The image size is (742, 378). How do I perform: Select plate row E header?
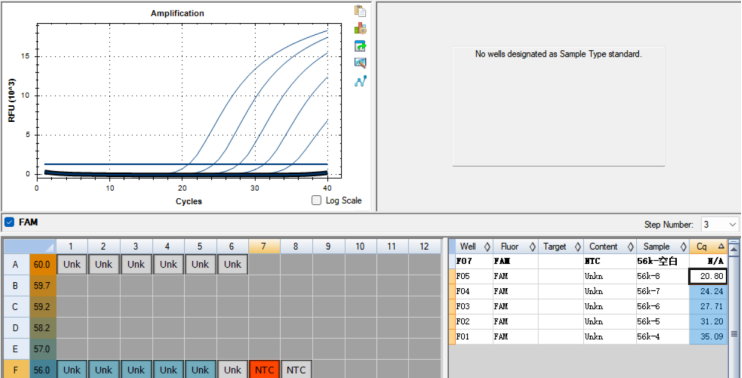point(16,349)
